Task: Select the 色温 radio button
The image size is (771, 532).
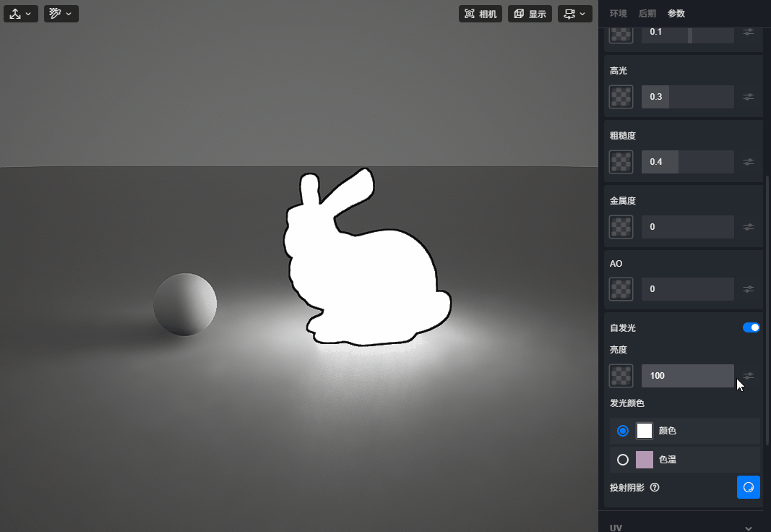Action: 622,460
